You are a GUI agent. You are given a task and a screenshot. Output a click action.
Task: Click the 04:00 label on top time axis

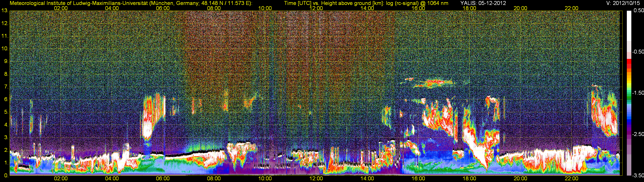coord(112,8)
